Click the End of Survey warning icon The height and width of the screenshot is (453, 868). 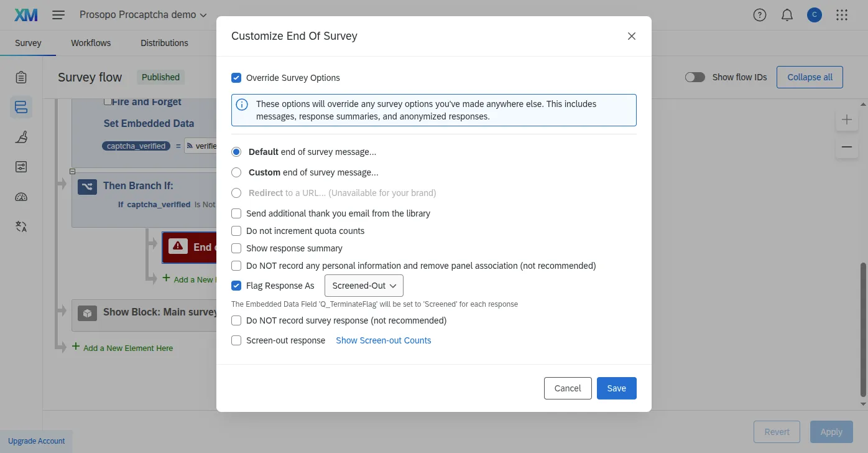[x=178, y=246]
